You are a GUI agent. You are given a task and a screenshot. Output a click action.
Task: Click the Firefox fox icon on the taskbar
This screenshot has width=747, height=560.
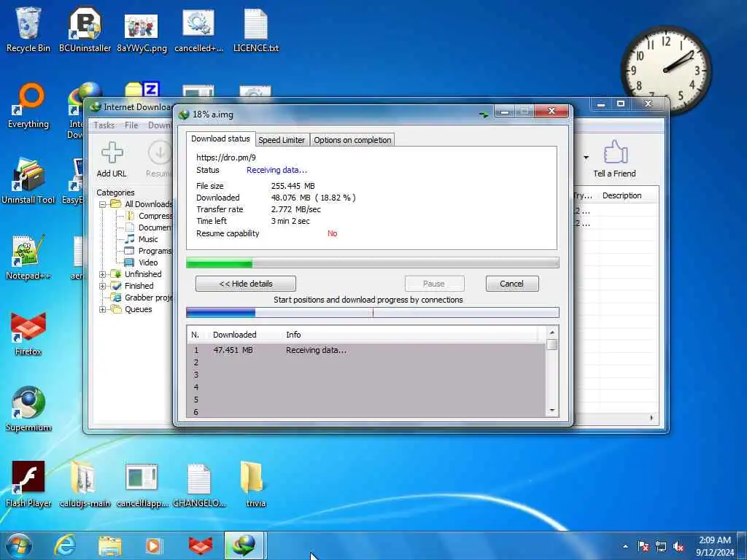pyautogui.click(x=201, y=545)
